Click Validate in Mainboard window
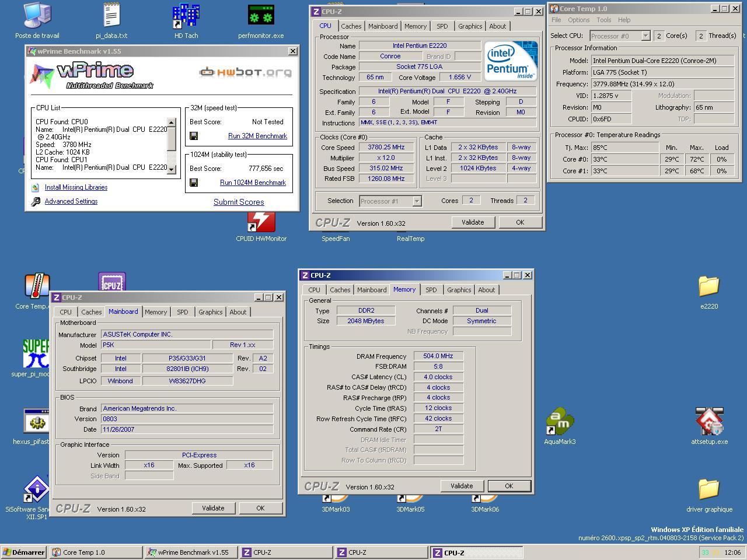Image resolution: width=747 pixels, height=560 pixels. pyautogui.click(x=213, y=508)
